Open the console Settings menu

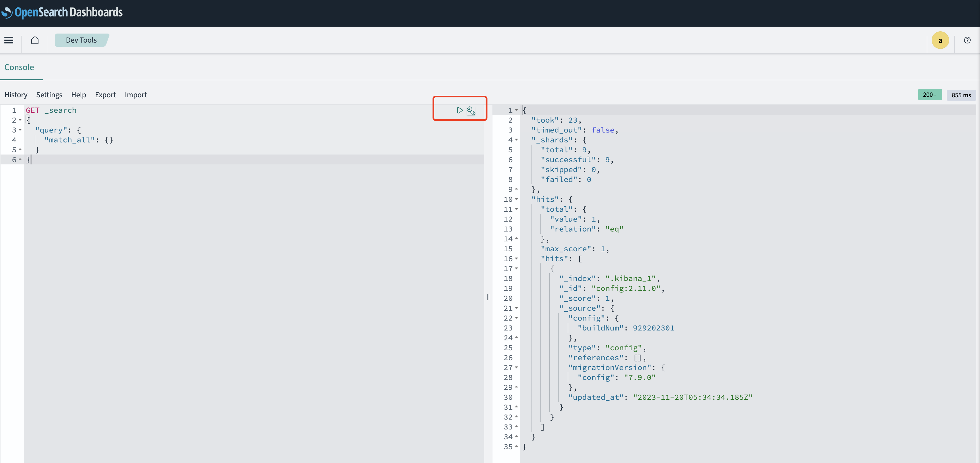click(x=49, y=95)
